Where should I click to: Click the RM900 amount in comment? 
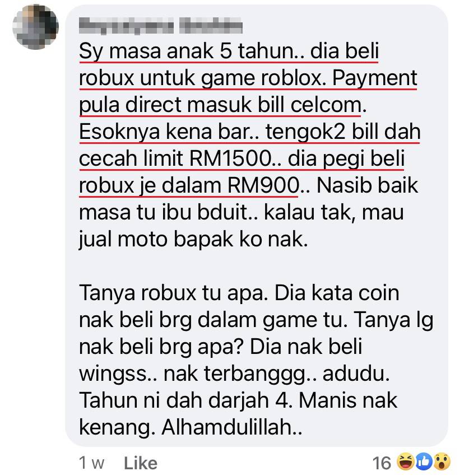click(263, 185)
